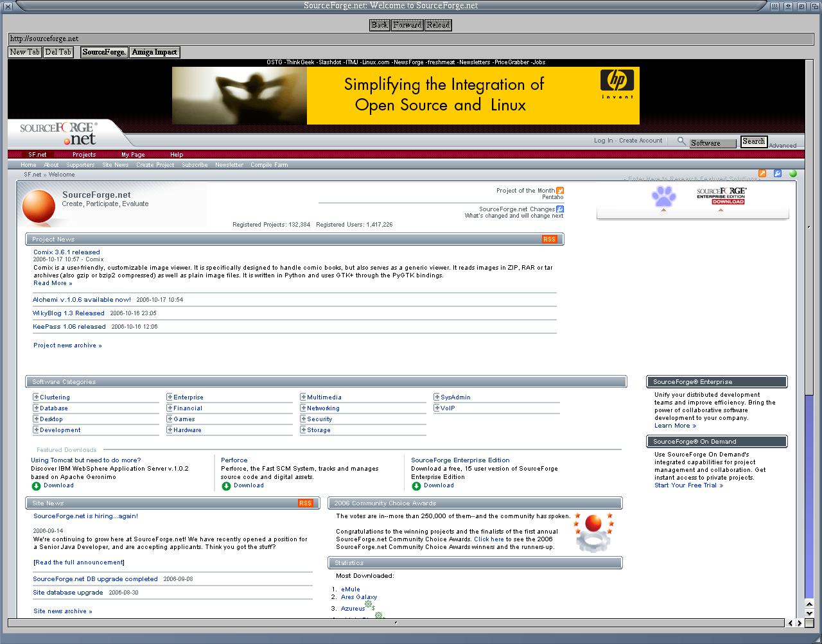822x644 pixels.
Task: Click the horizontal scrollbar left arrow
Action: pyautogui.click(x=791, y=623)
